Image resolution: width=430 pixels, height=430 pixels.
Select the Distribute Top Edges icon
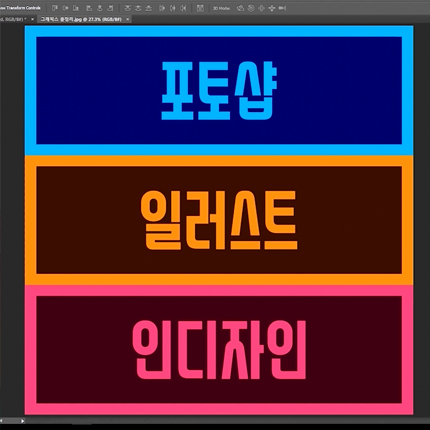[127, 8]
